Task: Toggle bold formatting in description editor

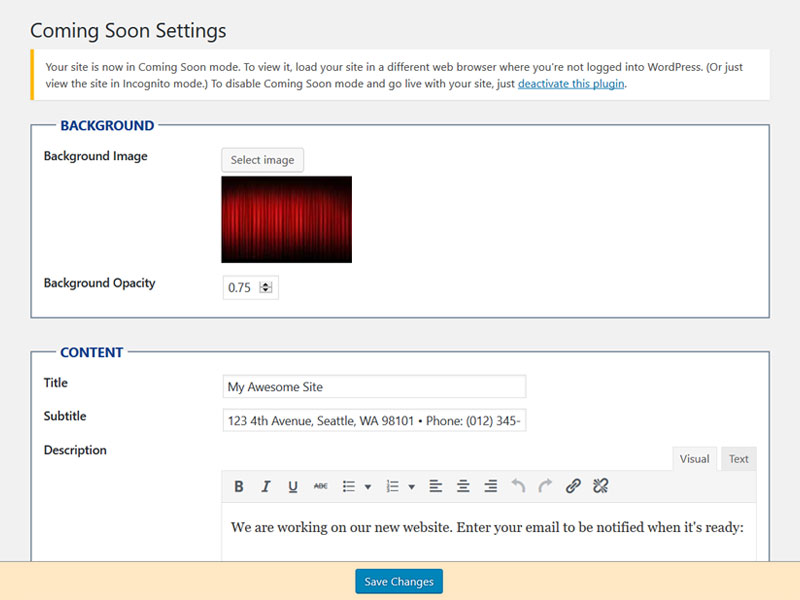Action: click(238, 486)
